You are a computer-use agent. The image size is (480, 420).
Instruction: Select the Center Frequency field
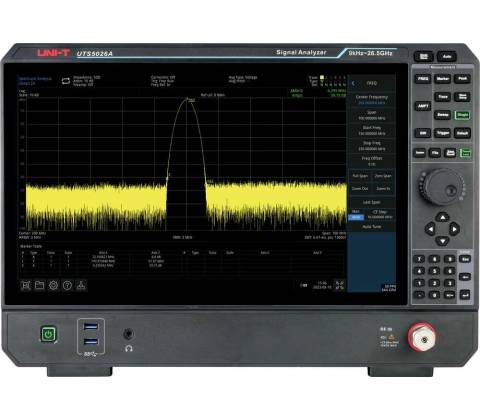pos(372,100)
